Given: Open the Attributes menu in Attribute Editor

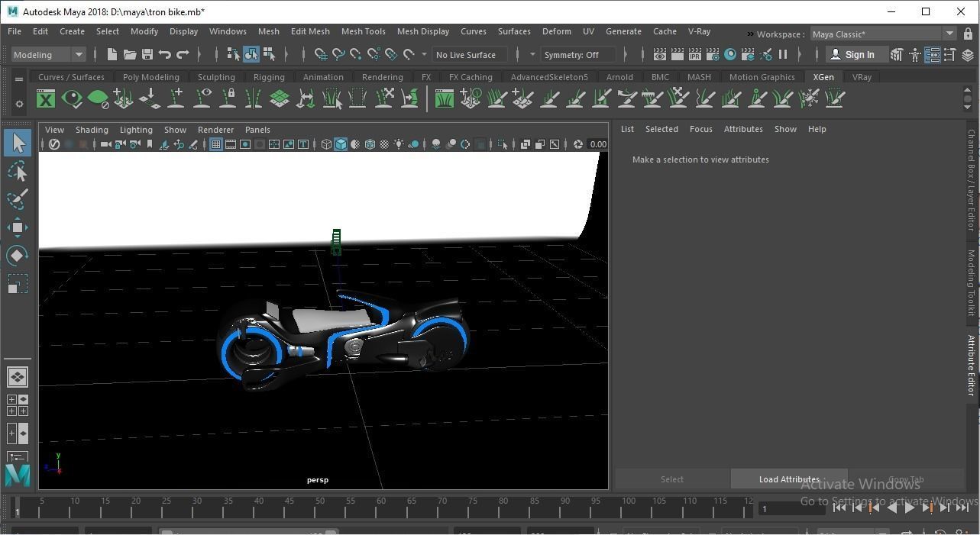Looking at the screenshot, I should 743,129.
